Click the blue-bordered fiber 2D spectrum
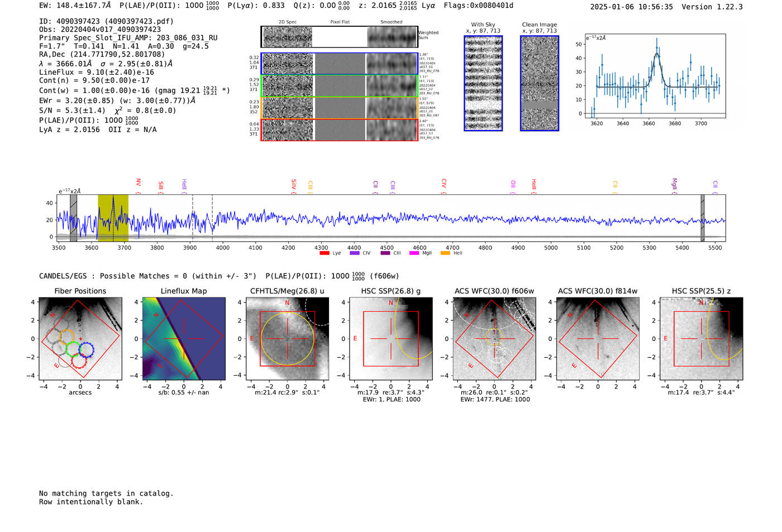Image resolution: width=782 pixels, height=532 pixels. 339,64
